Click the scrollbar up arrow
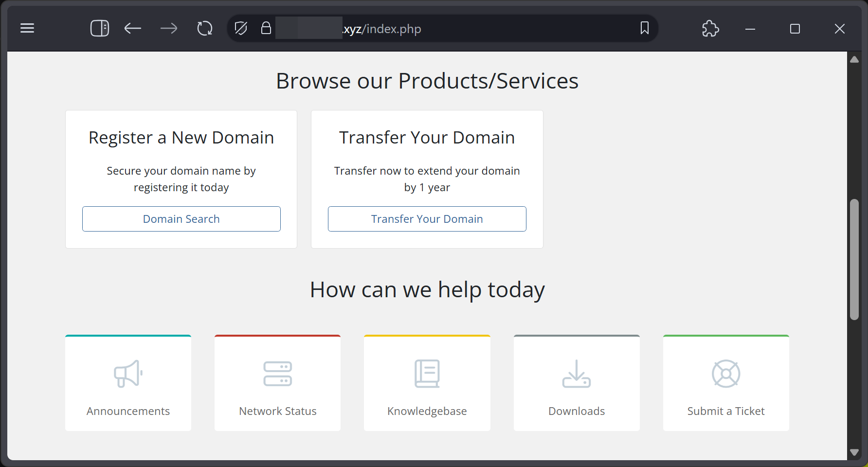 click(x=854, y=59)
